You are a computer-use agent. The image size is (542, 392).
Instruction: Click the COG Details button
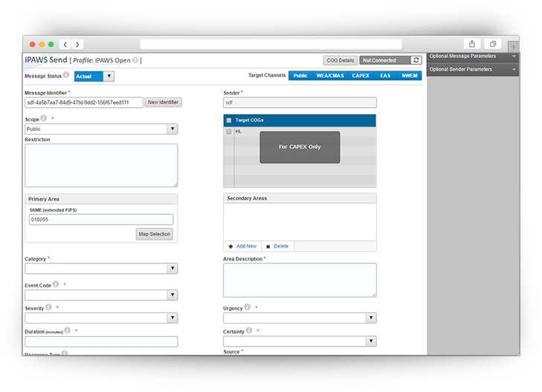tap(340, 60)
